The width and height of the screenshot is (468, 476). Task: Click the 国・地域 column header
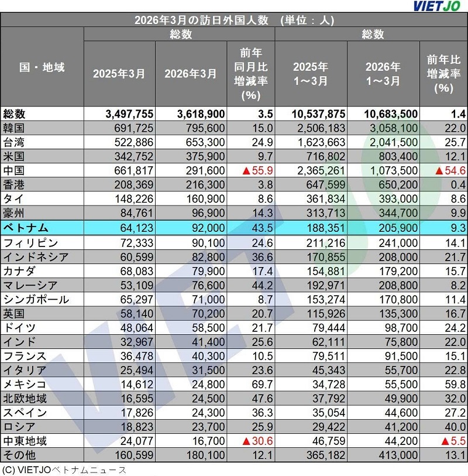point(42,67)
